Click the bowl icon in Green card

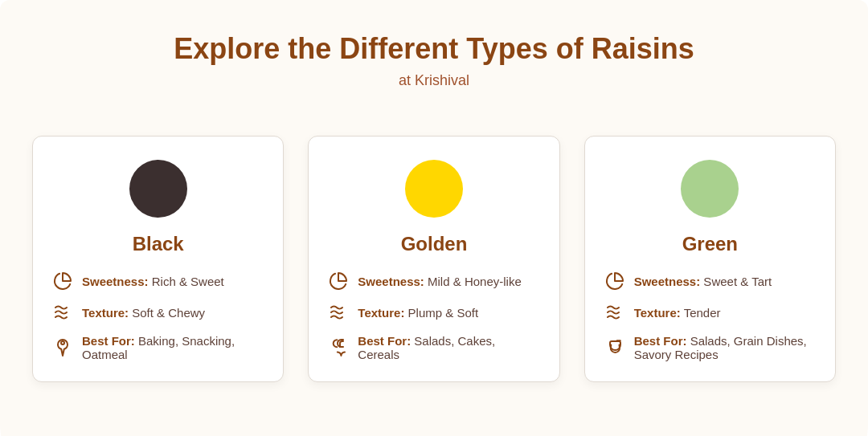615,347
